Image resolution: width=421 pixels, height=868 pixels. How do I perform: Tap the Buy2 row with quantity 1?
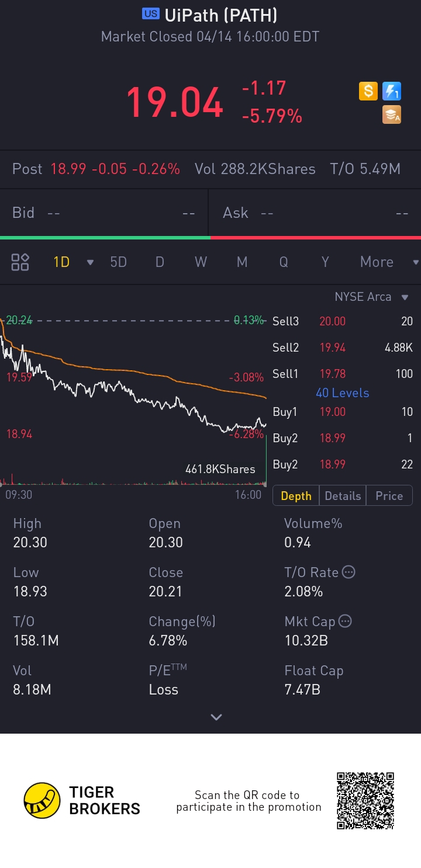343,438
